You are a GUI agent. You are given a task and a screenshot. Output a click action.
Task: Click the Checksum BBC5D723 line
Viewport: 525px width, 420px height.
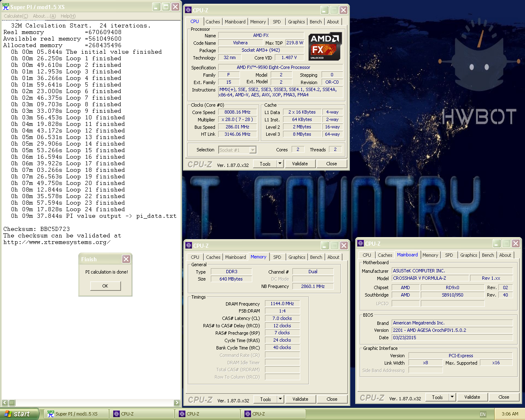pyautogui.click(x=37, y=229)
